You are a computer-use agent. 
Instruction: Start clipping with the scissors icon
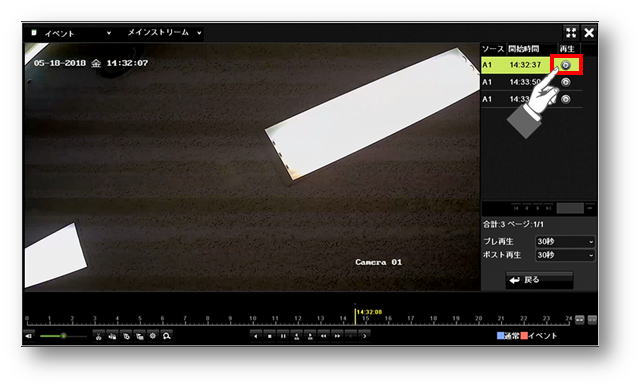coord(99,336)
